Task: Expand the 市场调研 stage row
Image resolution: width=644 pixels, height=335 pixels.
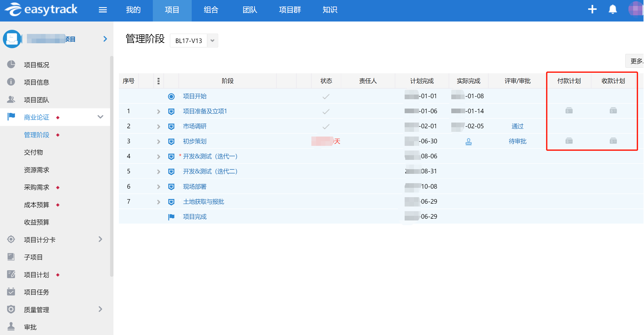Action: (159, 126)
